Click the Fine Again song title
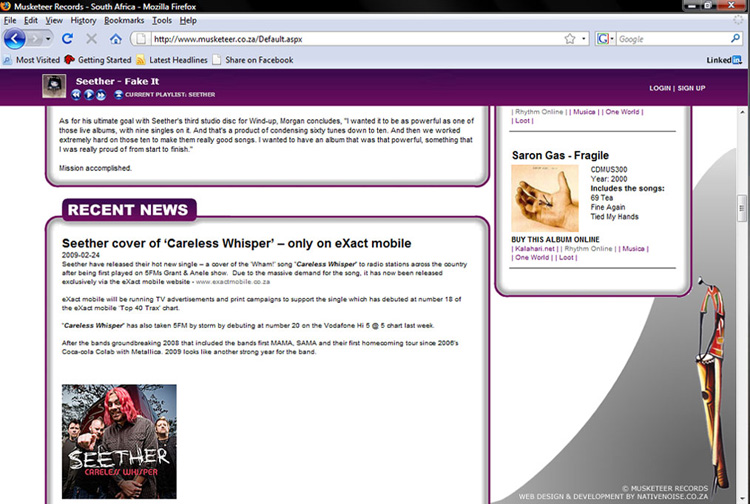Image resolution: width=750 pixels, height=504 pixels. pos(607,207)
